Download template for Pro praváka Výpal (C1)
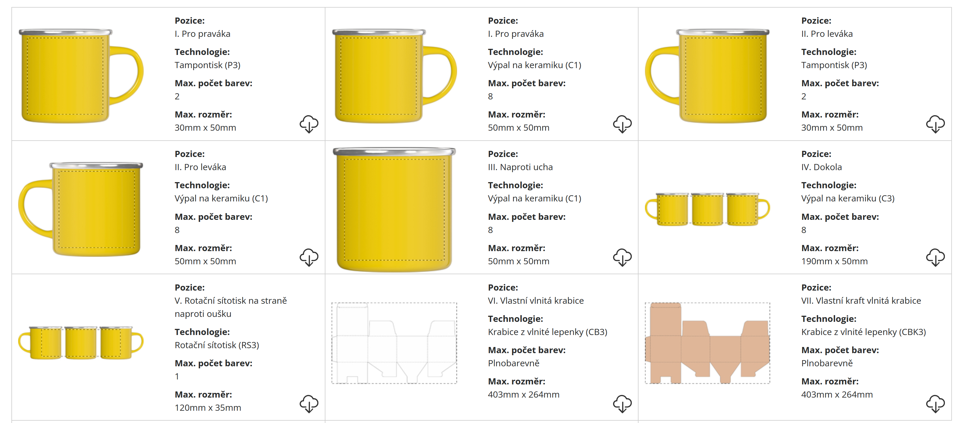The width and height of the screenshot is (980, 423). click(622, 124)
